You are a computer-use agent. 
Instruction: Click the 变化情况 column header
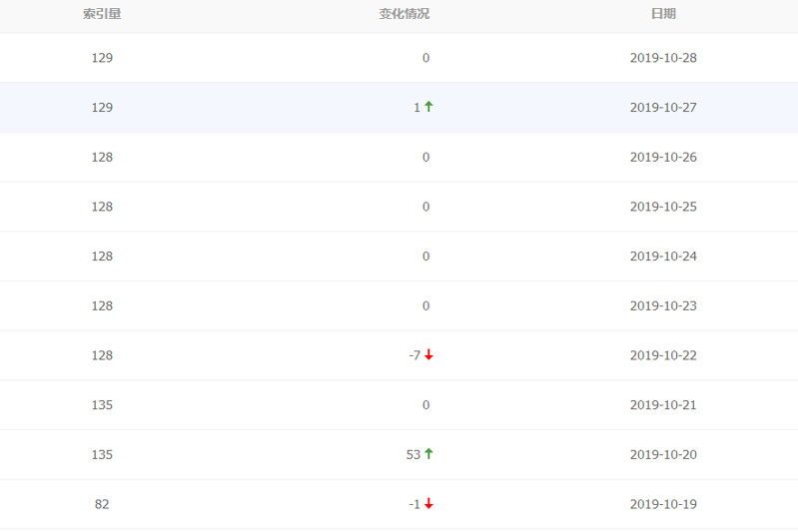(x=404, y=14)
